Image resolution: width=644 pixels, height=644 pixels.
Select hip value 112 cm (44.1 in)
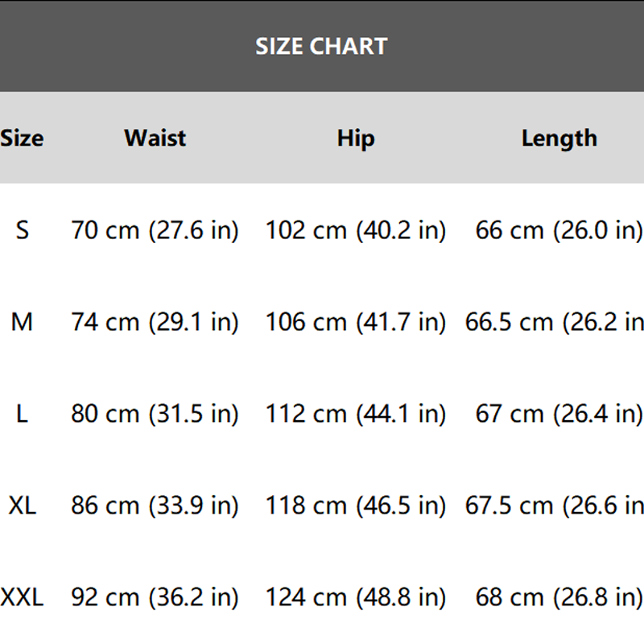point(356,414)
